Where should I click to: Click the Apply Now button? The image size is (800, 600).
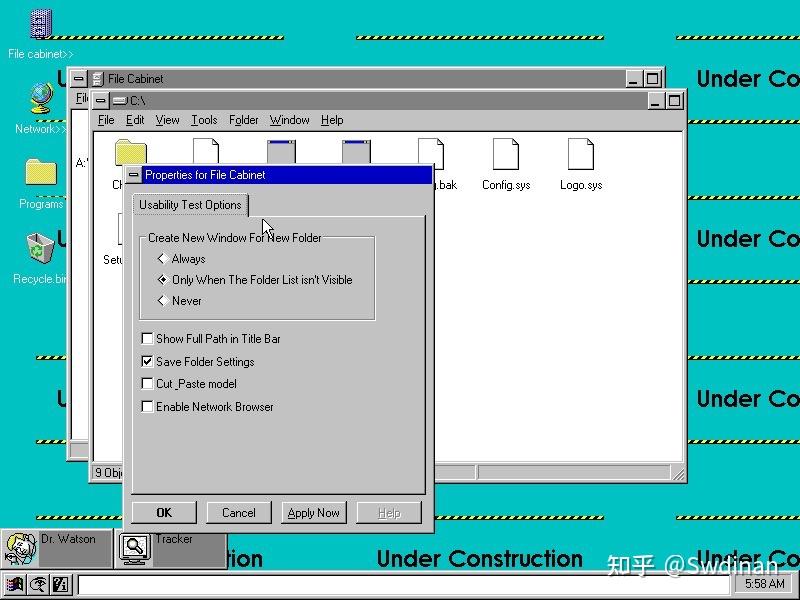tap(313, 512)
